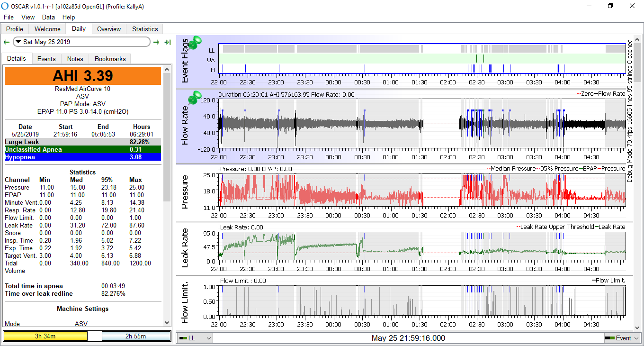Go to previous day with green left arrow
Image resolution: width=644 pixels, height=346 pixels.
7,42
